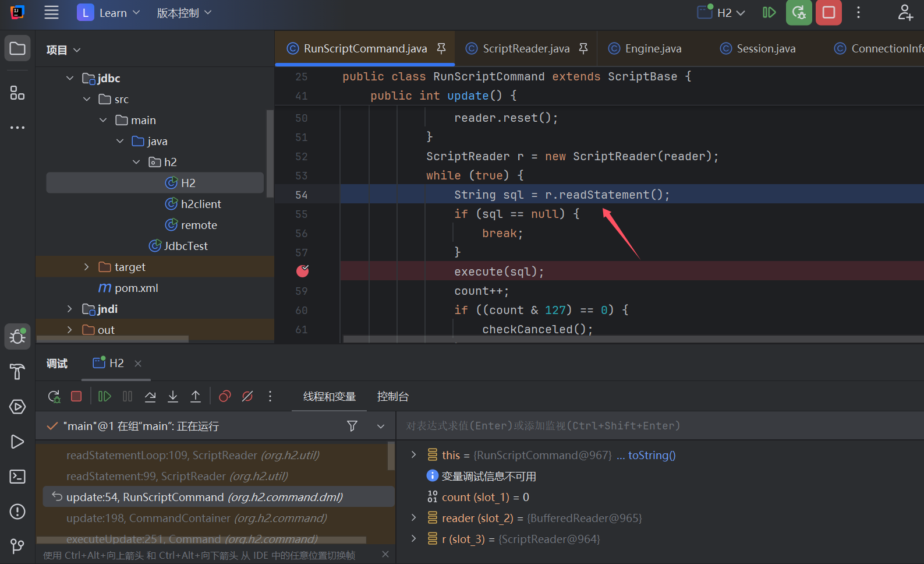Expand the target folder
924x564 pixels.
point(87,267)
